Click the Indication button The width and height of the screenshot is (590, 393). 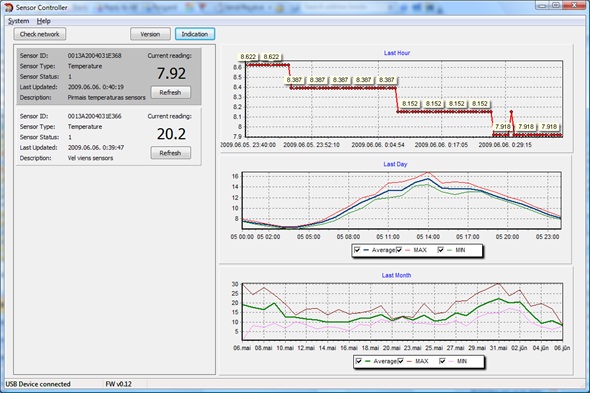pos(195,34)
